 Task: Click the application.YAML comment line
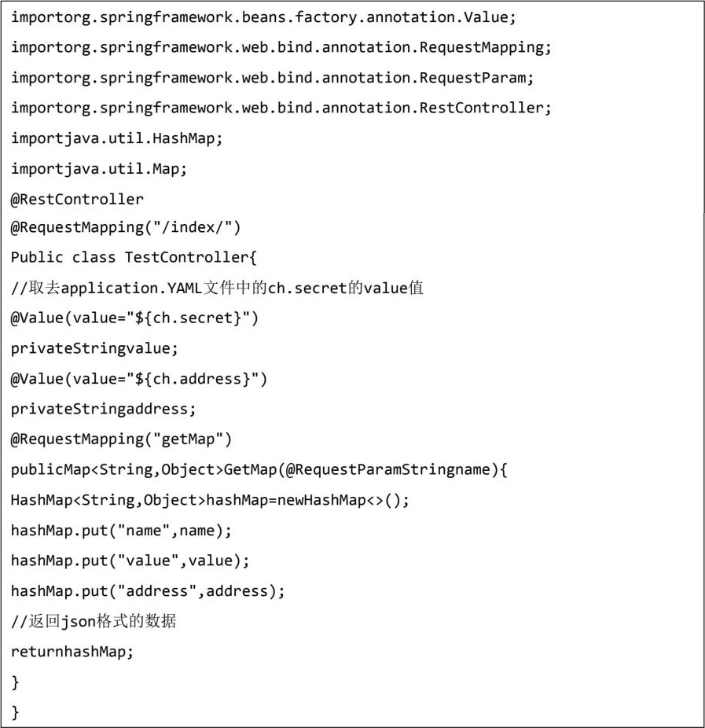click(217, 288)
